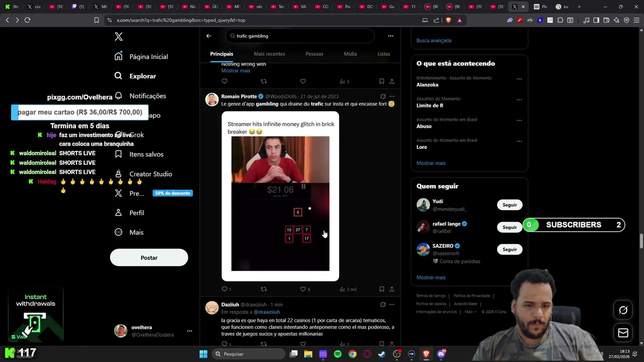Reload the page

point(27,20)
